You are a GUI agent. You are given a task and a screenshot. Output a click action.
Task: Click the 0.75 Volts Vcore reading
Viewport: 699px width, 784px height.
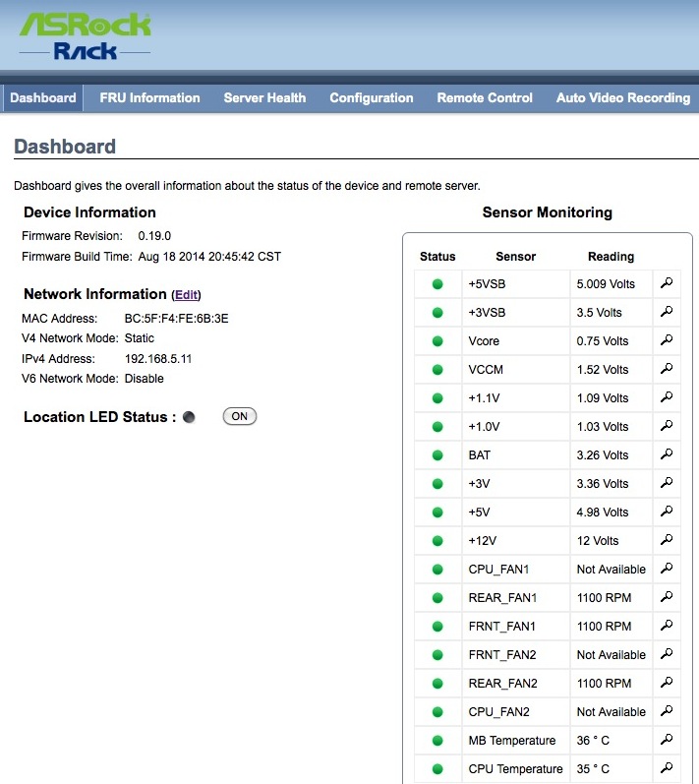(603, 341)
